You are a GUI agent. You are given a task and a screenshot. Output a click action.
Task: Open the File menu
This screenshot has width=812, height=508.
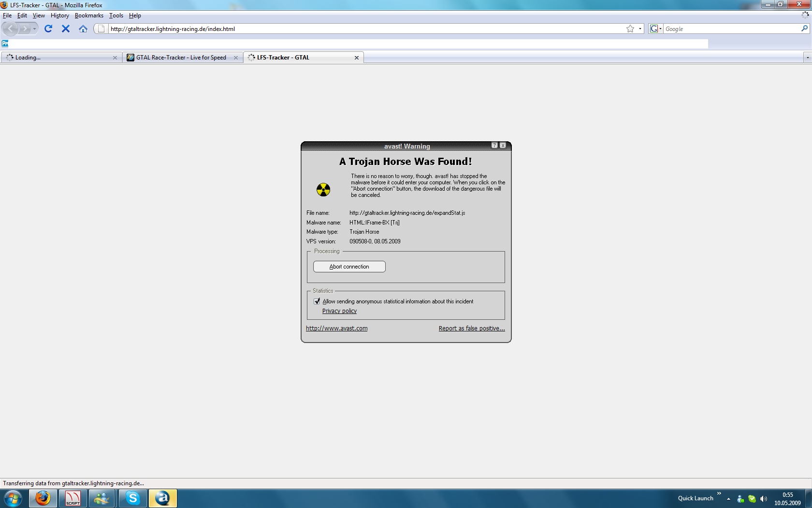(7, 15)
